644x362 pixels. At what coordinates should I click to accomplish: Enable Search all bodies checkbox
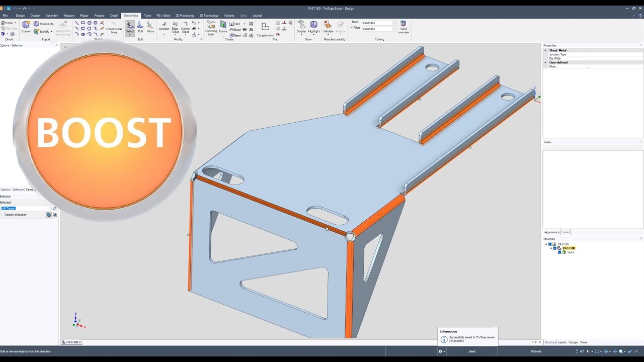coord(3,215)
